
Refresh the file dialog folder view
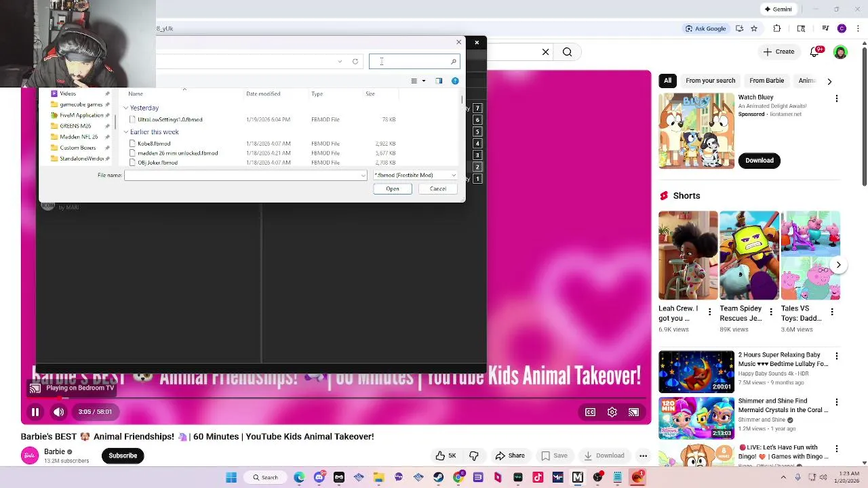click(x=355, y=62)
